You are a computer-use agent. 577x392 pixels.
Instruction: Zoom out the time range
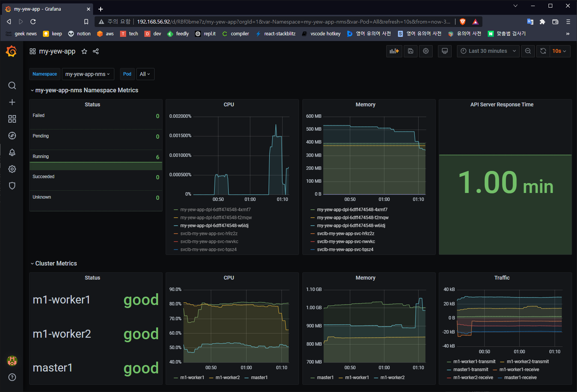(528, 51)
